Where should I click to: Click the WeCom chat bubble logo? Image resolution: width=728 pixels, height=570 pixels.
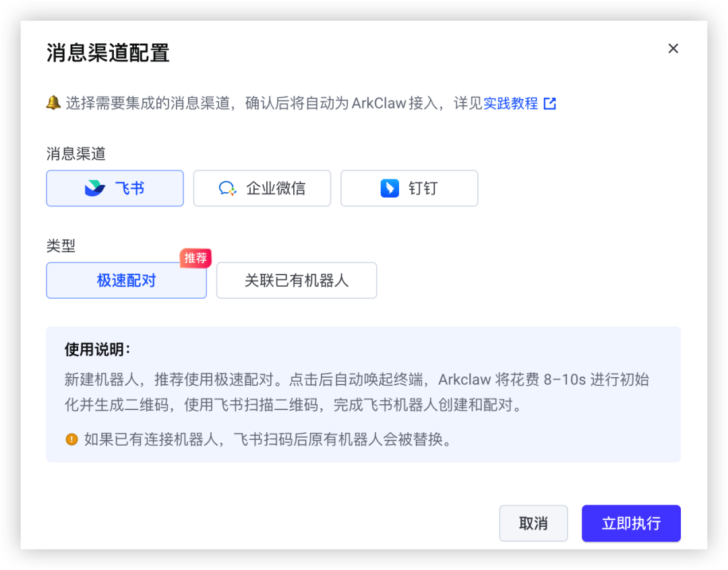click(x=228, y=188)
